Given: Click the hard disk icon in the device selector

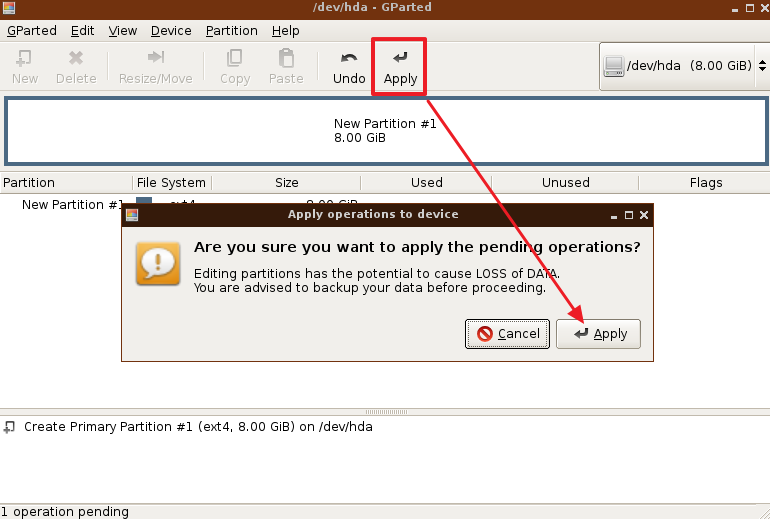Looking at the screenshot, I should click(614, 66).
